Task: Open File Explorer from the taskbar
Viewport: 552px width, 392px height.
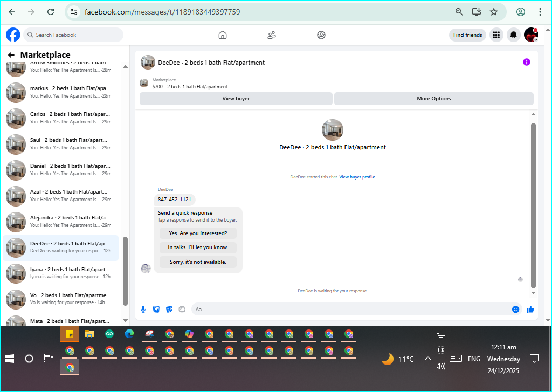Action: click(89, 334)
